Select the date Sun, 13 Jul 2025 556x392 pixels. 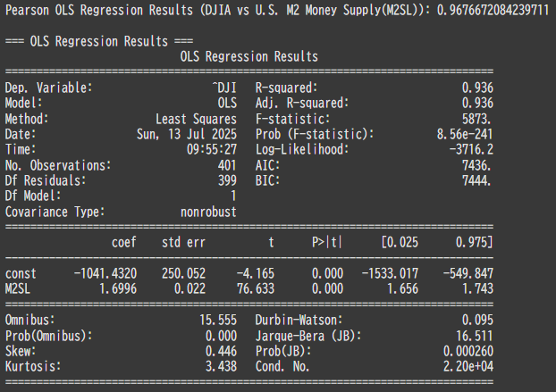187,134
